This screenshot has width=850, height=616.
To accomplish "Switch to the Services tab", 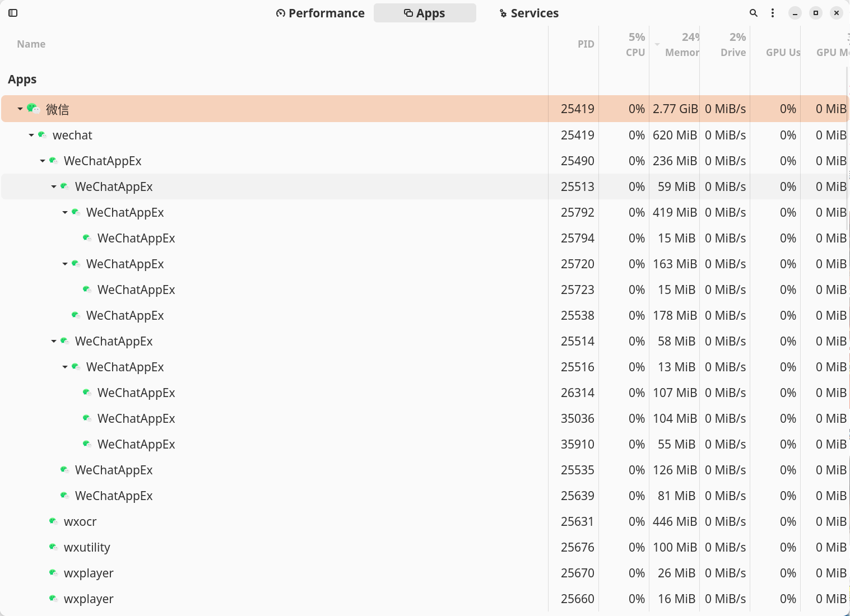I will (x=529, y=13).
